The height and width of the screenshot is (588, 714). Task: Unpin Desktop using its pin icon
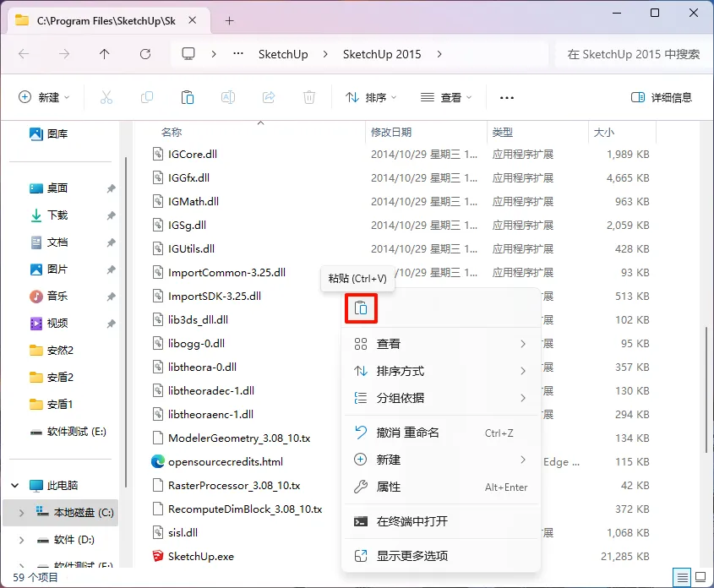pos(111,188)
